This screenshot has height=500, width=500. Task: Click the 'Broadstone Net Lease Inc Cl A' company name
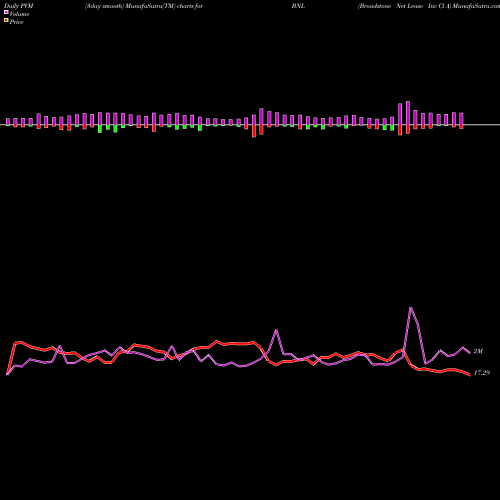404,6
